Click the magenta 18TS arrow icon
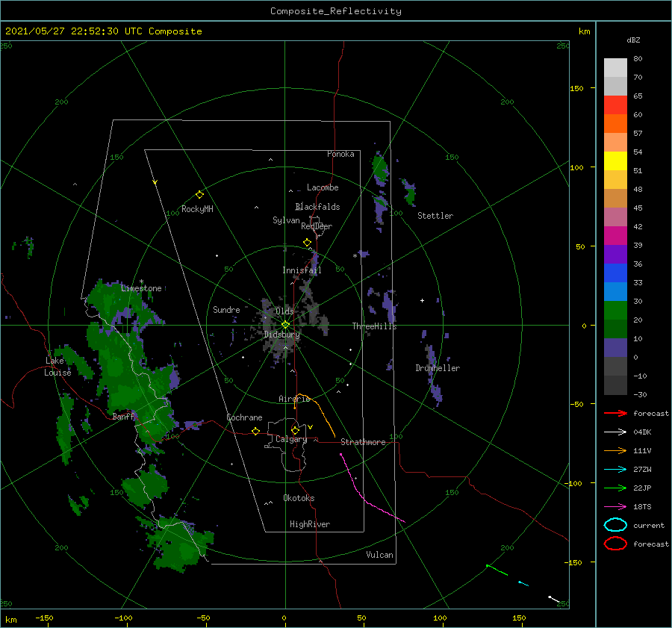Image resolution: width=672 pixels, height=628 pixels. coord(615,507)
